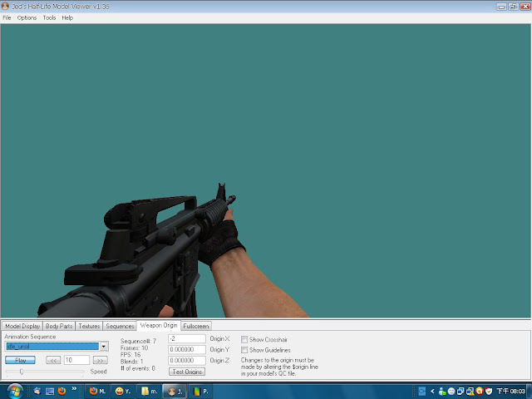This screenshot has height=399, width=532.
Task: Switch to the Firefox taskbar window
Action: pos(96,392)
